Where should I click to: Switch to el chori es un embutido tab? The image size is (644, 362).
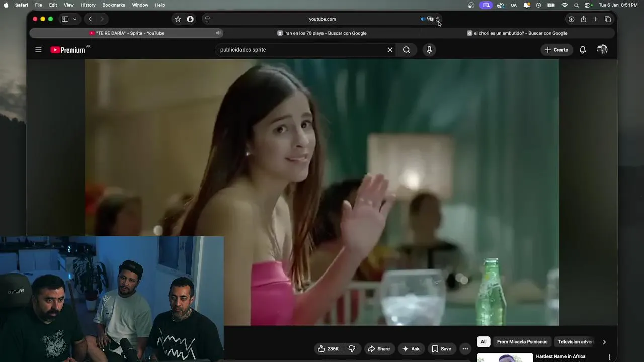517,33
